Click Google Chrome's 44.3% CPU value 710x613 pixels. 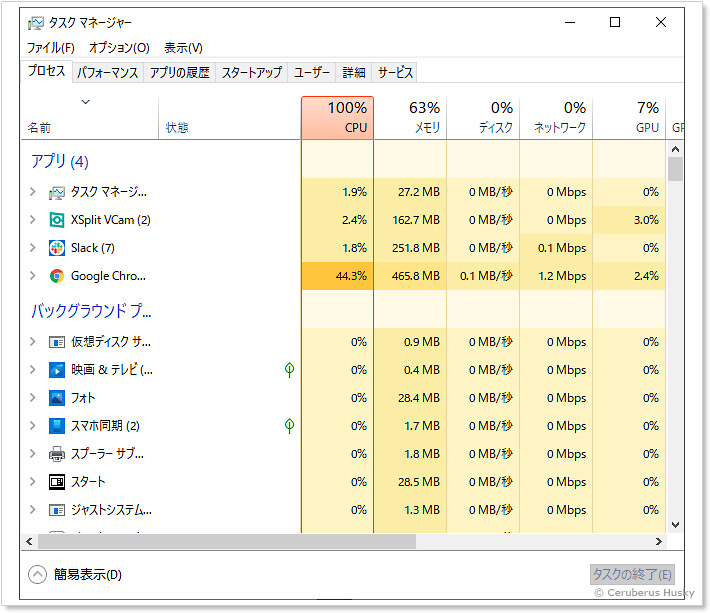click(351, 276)
